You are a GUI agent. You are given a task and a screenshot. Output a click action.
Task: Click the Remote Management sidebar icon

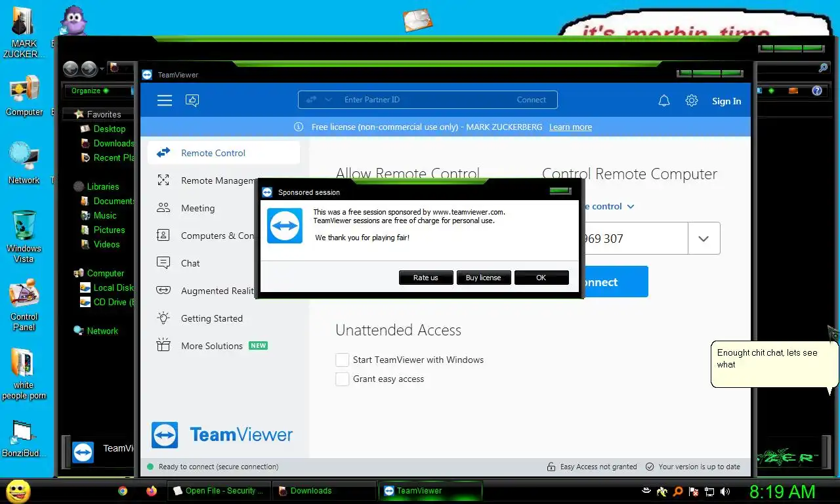tap(163, 180)
